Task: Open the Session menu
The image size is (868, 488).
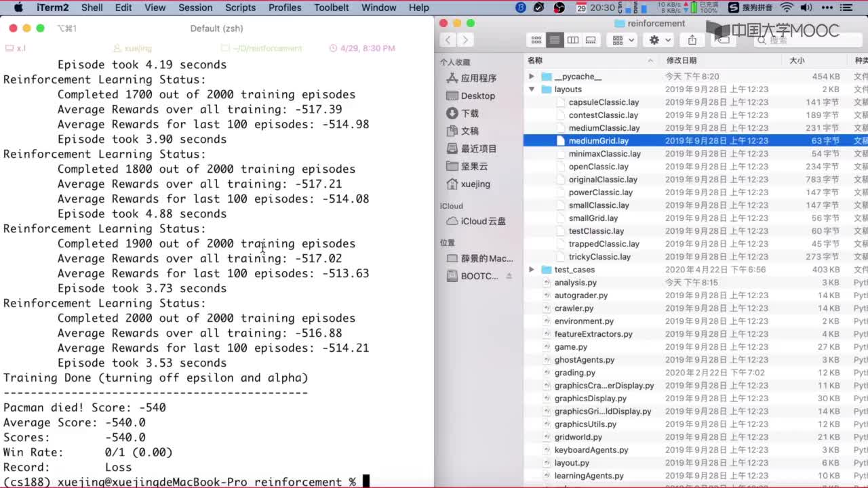Action: (195, 7)
